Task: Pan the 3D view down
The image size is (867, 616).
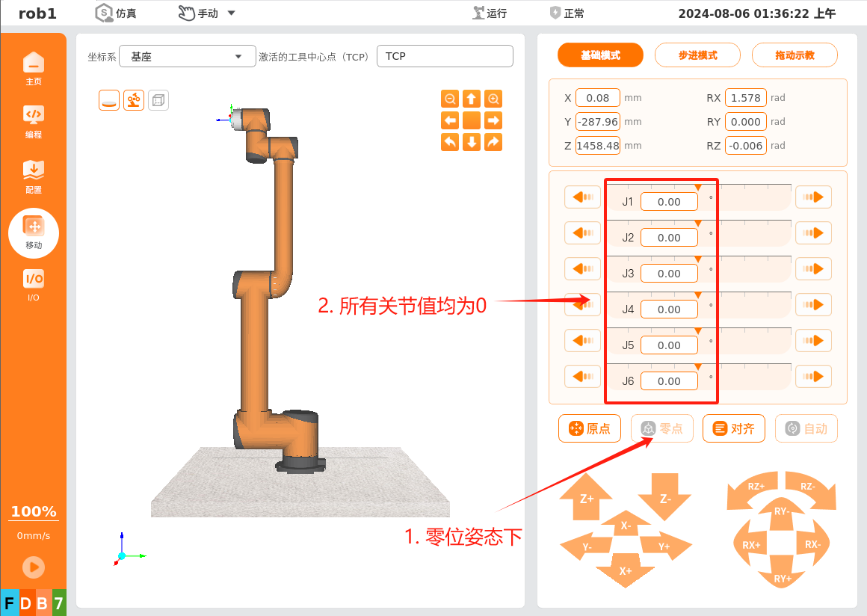Action: tap(472, 142)
